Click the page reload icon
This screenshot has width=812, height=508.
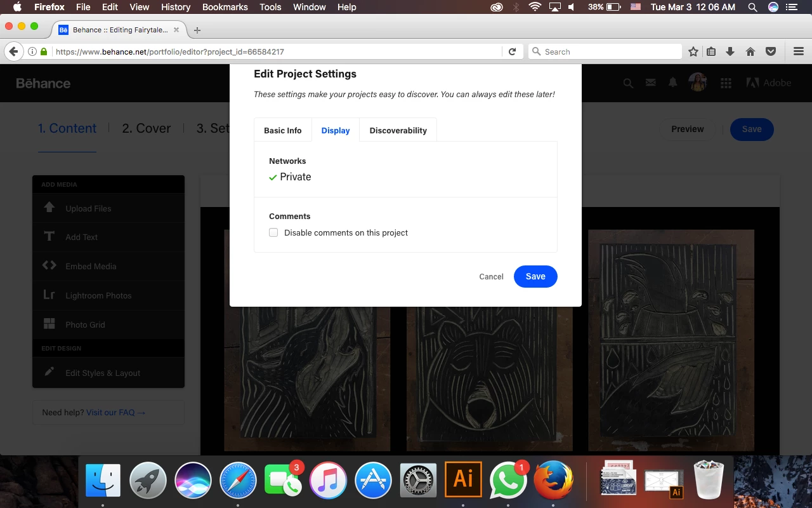pyautogui.click(x=513, y=51)
